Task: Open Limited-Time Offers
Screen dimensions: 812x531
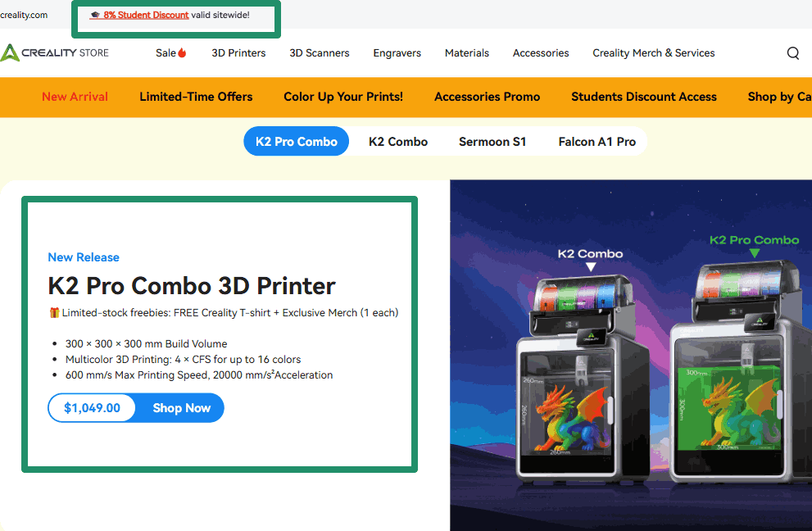Action: 196,97
